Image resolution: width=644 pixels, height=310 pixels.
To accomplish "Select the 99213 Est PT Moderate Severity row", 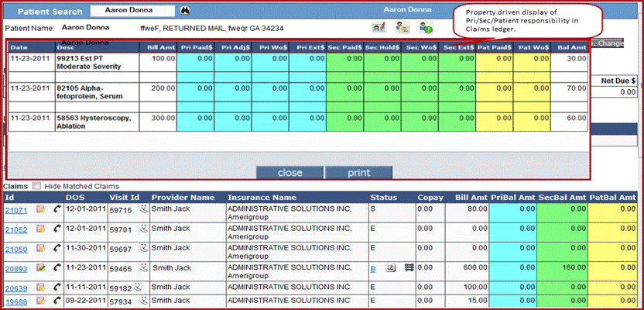I will pos(298,63).
